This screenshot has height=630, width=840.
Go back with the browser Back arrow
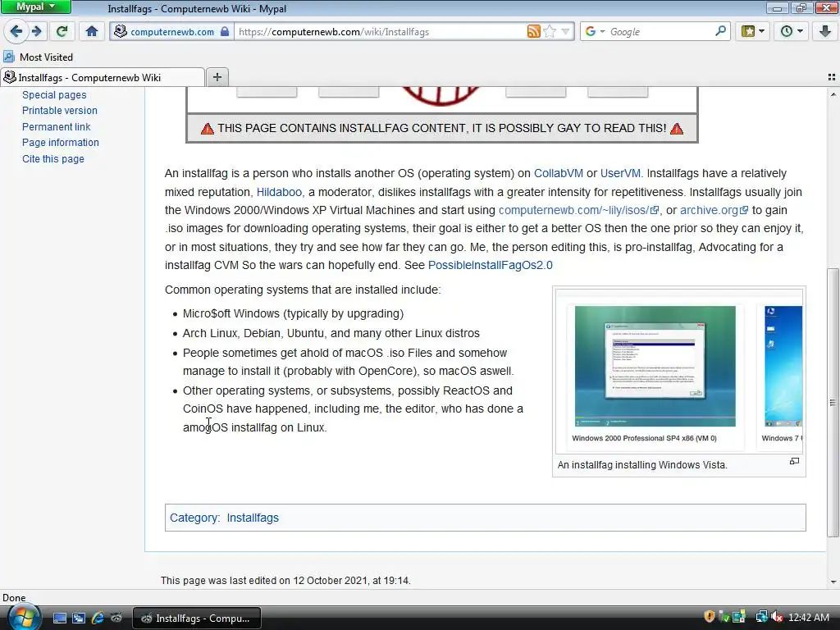coord(16,31)
